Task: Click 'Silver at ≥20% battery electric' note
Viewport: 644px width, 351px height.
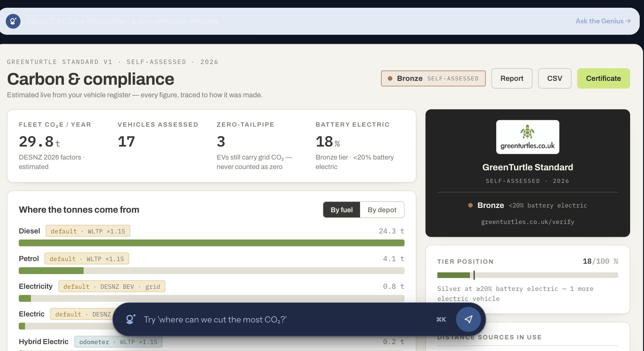Action: coord(515,294)
